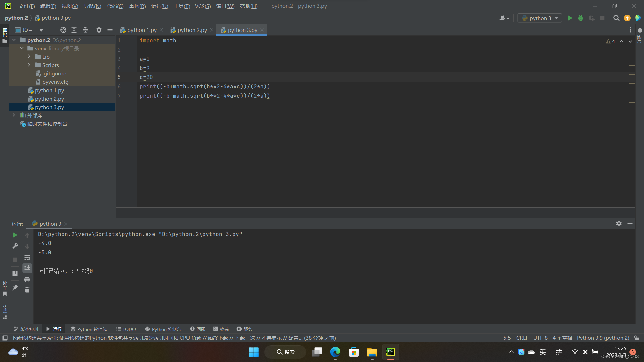Click Python 3.9 (python.2) interpreter selector

[x=603, y=338]
